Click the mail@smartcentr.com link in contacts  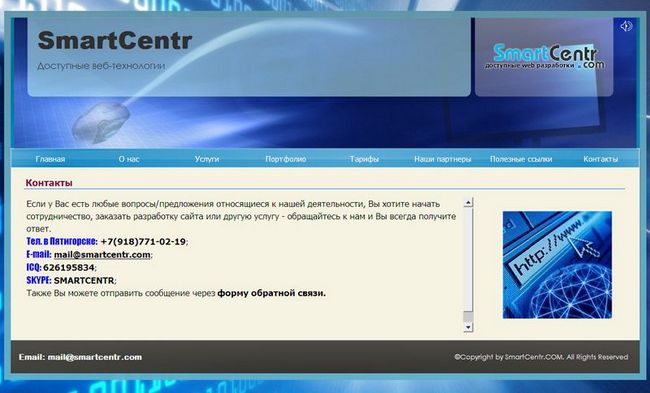102,255
